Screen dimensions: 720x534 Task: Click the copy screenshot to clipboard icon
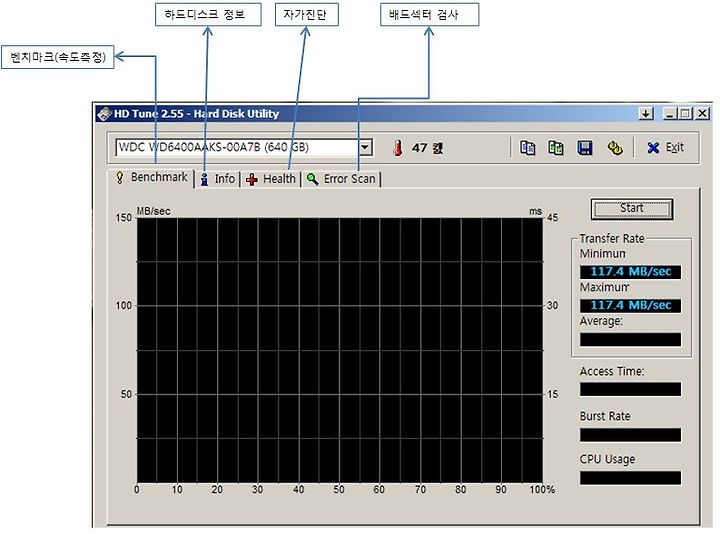556,148
